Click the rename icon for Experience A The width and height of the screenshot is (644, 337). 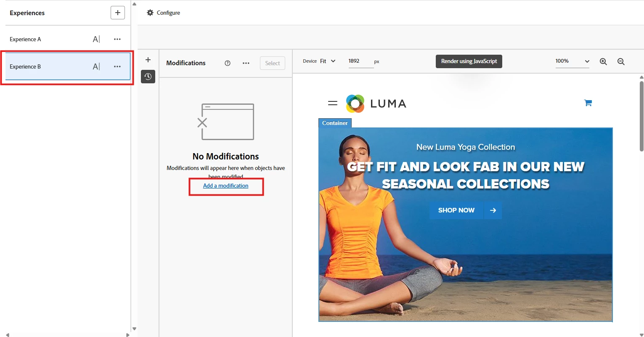tap(96, 39)
